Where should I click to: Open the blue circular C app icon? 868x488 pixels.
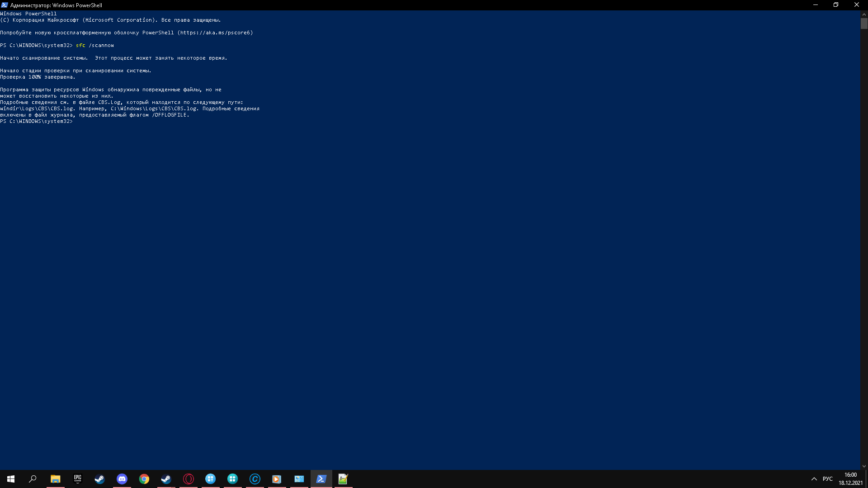coord(255,479)
